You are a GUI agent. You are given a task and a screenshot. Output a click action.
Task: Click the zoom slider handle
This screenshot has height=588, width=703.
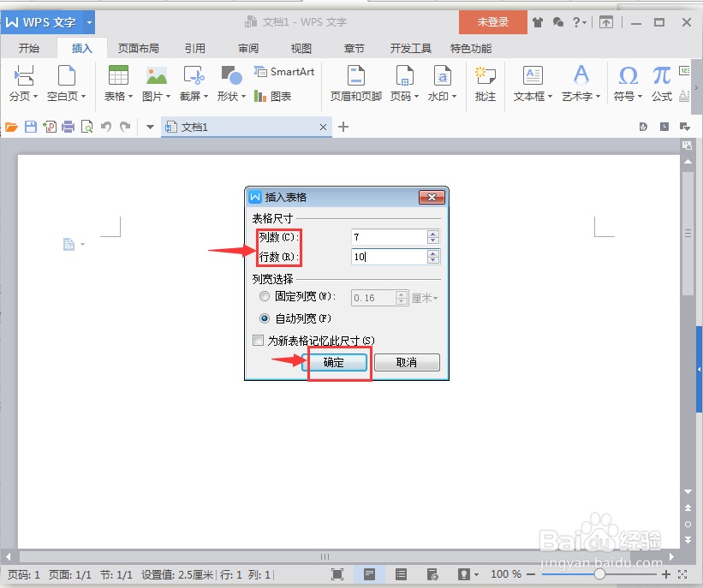(600, 574)
